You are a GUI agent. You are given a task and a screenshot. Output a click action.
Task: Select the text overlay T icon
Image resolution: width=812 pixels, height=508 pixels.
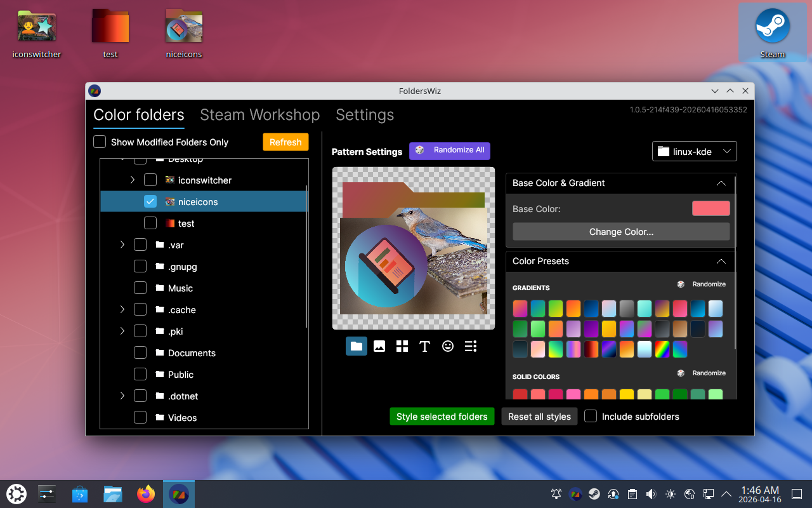[x=425, y=346]
